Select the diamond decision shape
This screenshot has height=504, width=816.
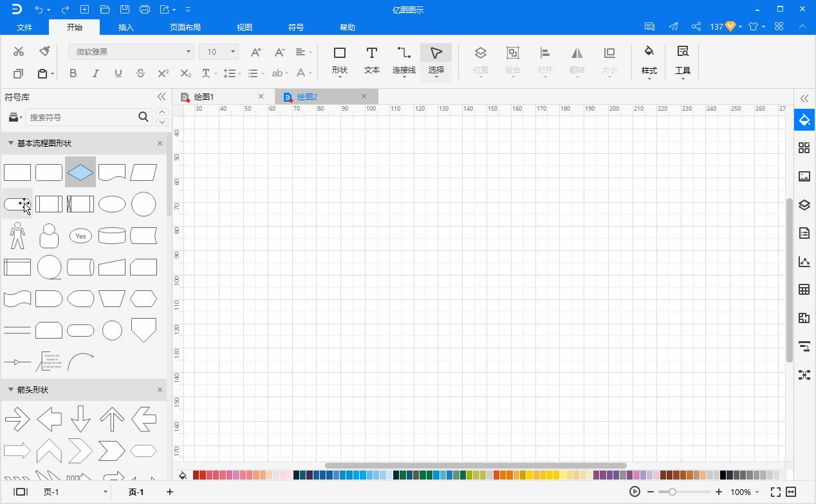pos(80,173)
